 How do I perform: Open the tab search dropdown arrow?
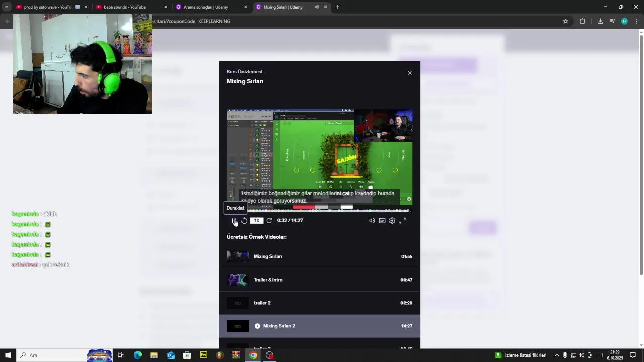[7, 7]
